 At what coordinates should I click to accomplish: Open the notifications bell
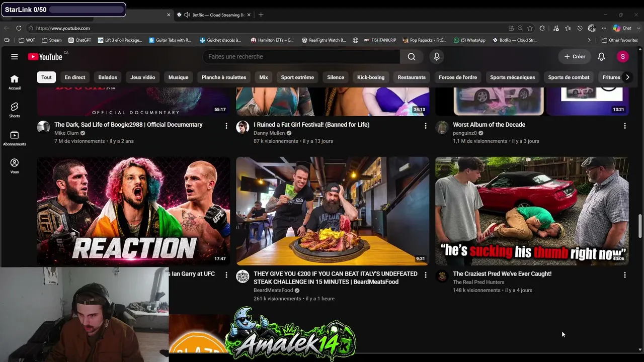point(601,57)
